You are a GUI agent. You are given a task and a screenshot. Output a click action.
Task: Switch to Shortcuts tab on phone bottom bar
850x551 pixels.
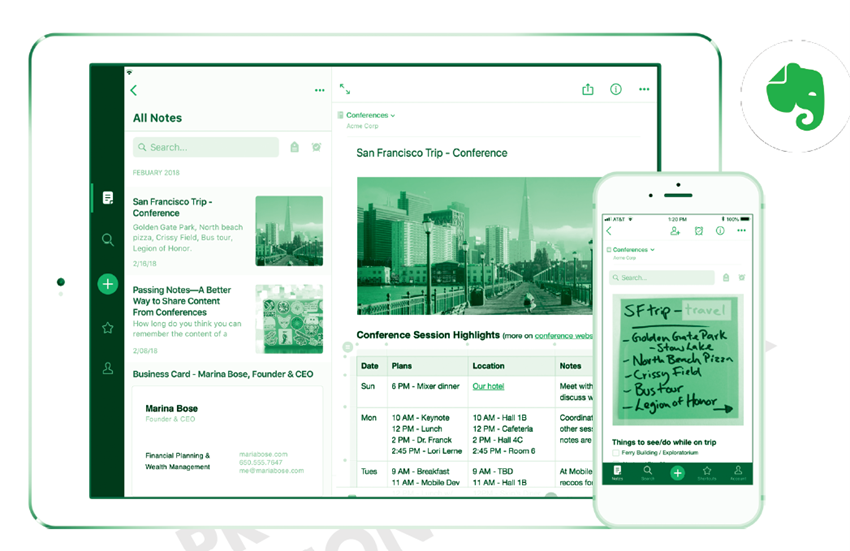pos(707,473)
